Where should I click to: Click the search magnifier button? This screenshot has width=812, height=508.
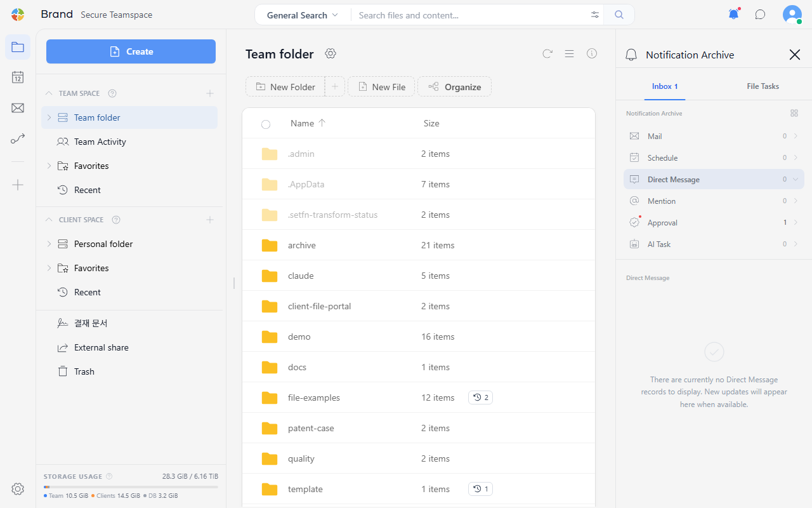(x=619, y=15)
